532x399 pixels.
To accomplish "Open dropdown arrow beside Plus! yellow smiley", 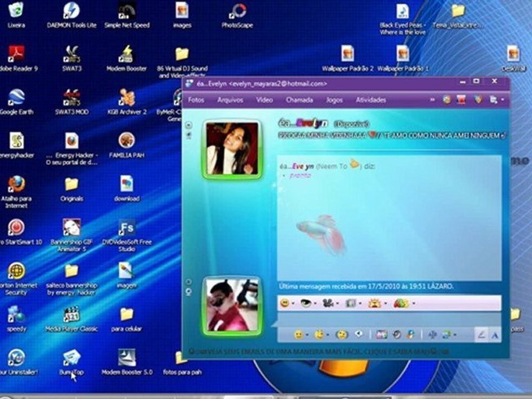I will [x=293, y=303].
